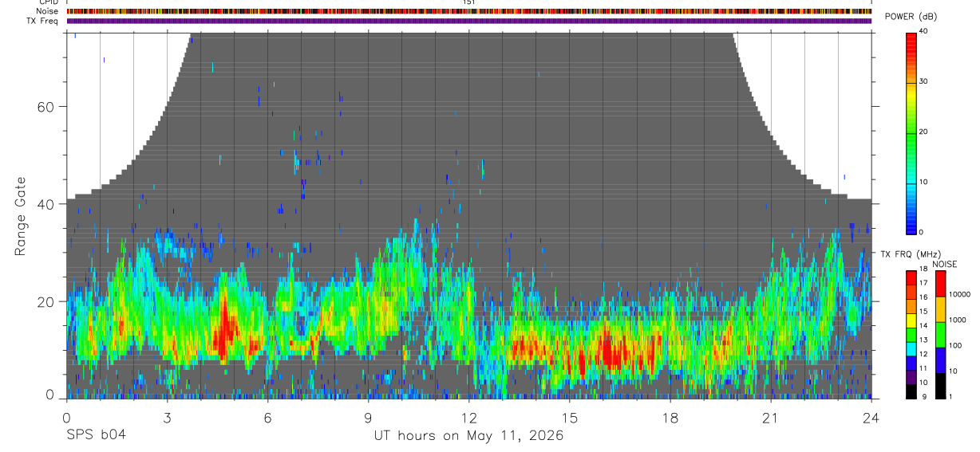Viewport: 980px width, 452px height.
Task: Click the 3 UT hour tick label
Action: click(x=167, y=417)
